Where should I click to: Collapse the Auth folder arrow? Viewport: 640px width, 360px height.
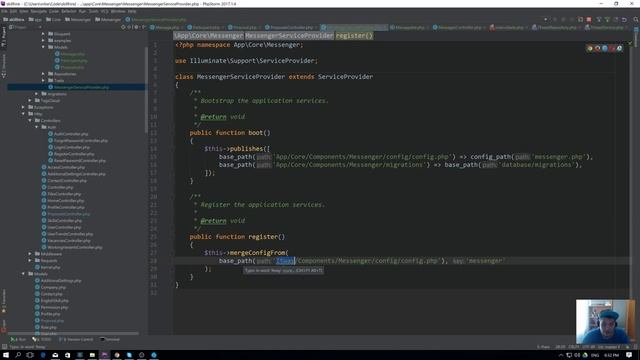coord(37,127)
